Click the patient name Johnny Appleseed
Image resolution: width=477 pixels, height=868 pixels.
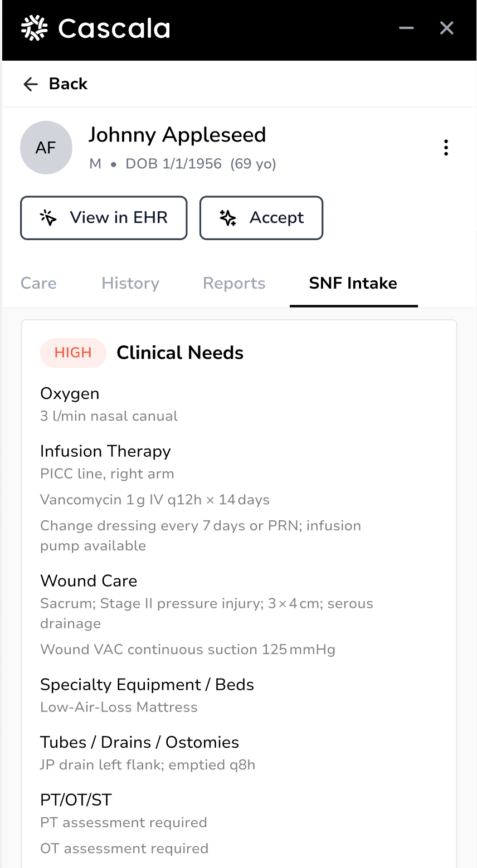tap(177, 134)
